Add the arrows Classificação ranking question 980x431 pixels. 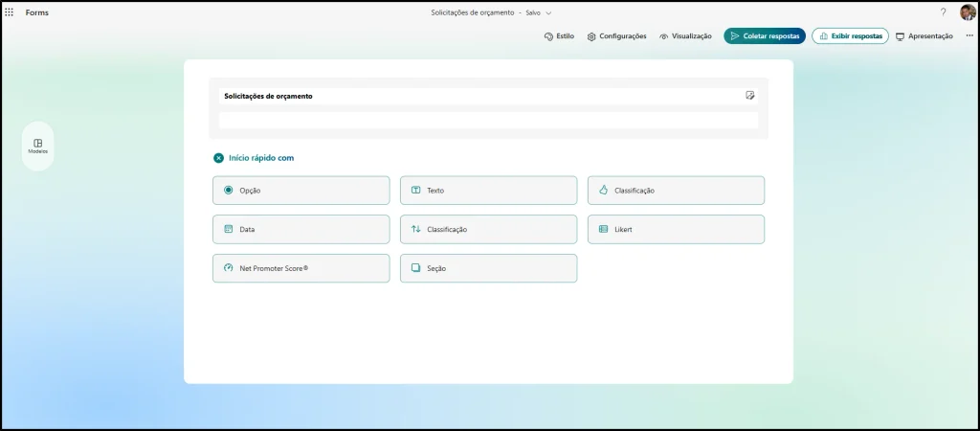pos(488,230)
